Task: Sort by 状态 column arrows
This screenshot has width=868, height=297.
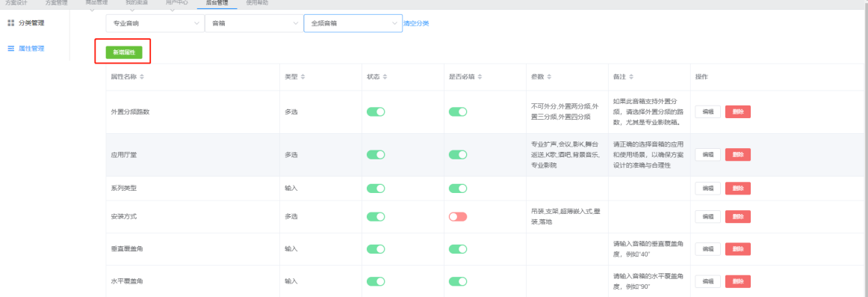Action: [x=385, y=77]
